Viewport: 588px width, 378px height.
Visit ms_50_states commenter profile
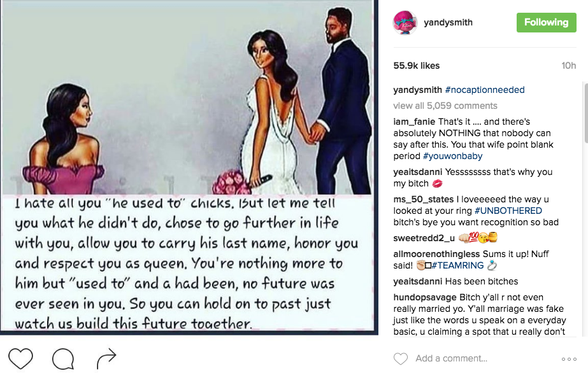422,199
